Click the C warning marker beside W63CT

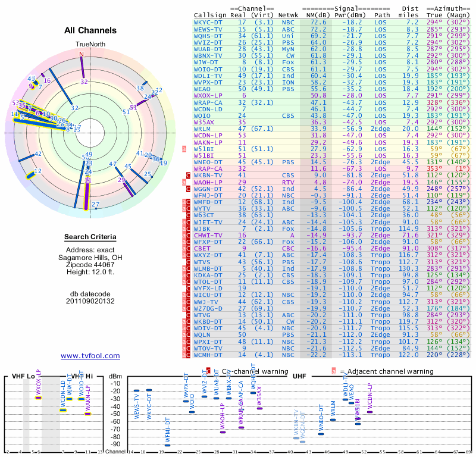click(188, 215)
